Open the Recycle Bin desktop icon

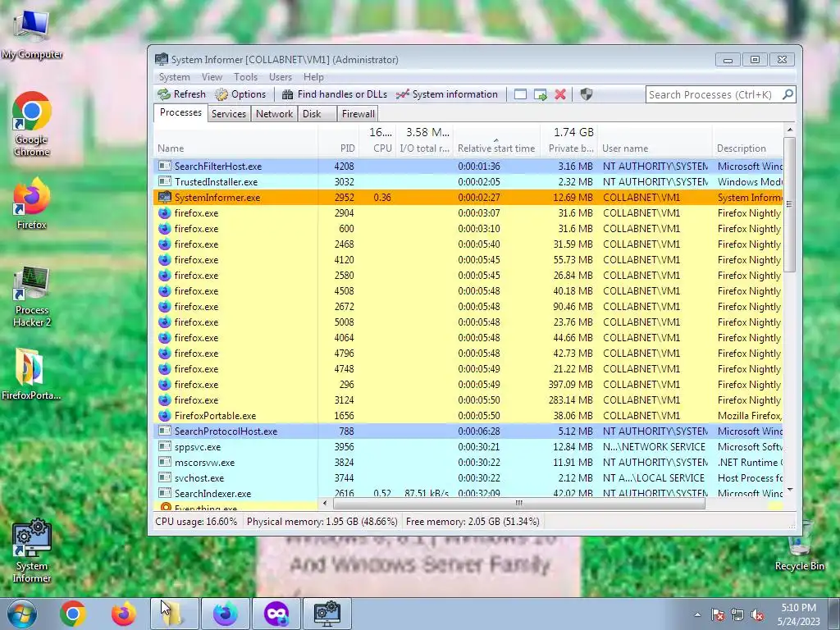799,546
